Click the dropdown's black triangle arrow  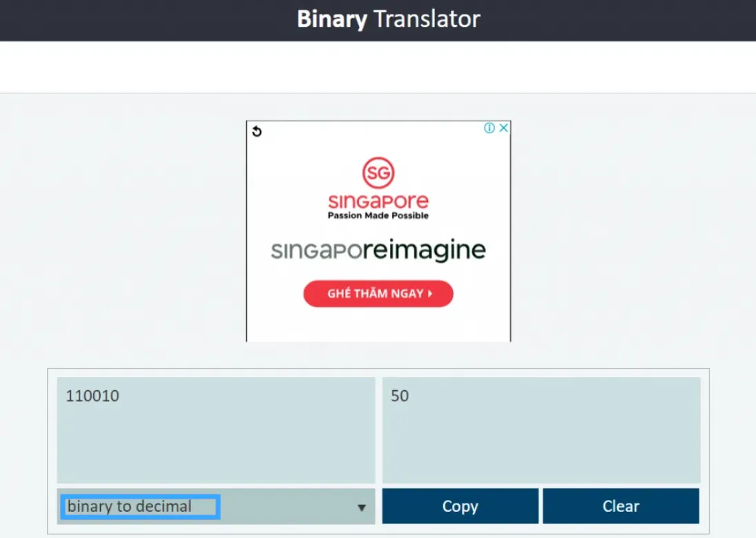tap(361, 508)
